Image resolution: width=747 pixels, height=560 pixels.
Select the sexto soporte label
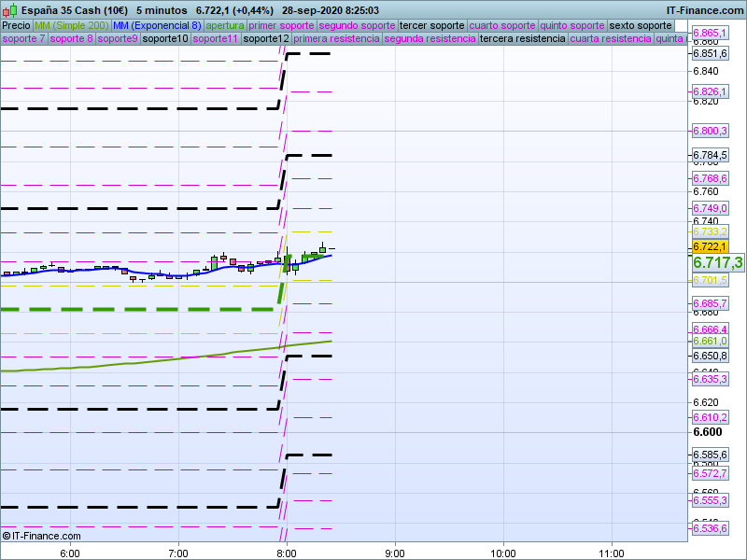point(641,25)
